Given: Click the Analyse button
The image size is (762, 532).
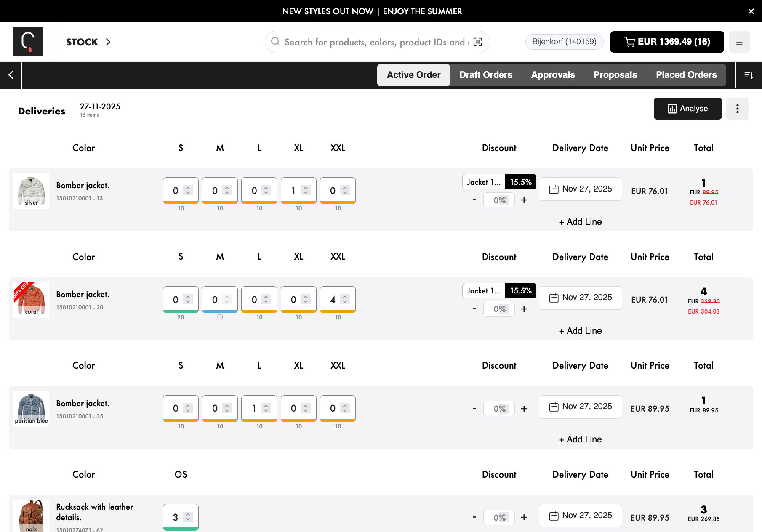Looking at the screenshot, I should (687, 109).
